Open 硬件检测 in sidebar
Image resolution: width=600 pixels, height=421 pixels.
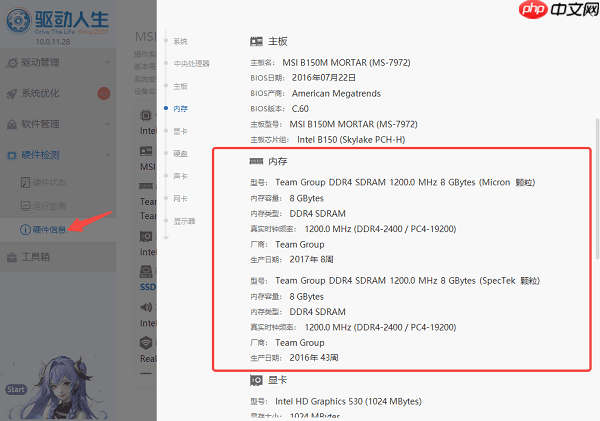click(58, 155)
